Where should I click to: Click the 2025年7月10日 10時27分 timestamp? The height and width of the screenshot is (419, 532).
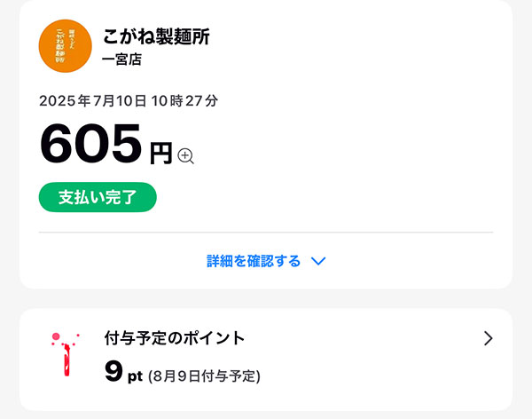click(129, 101)
